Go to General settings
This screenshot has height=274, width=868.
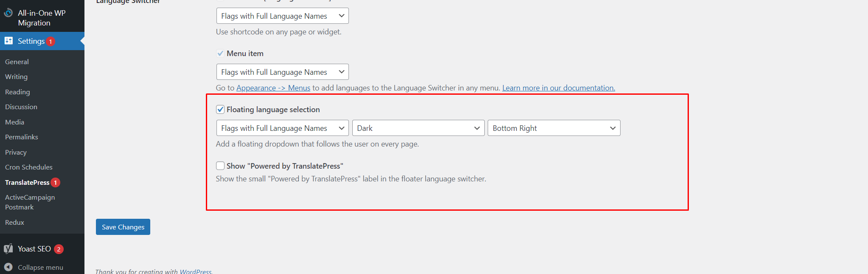[x=17, y=62]
